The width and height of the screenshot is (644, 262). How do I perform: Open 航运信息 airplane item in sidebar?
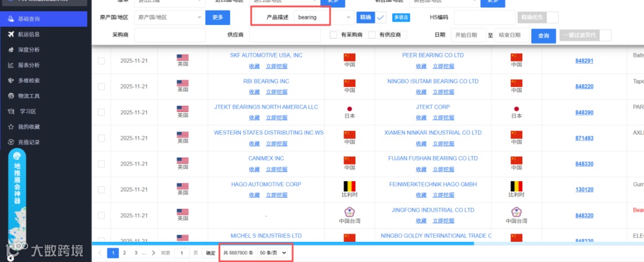coord(44,35)
